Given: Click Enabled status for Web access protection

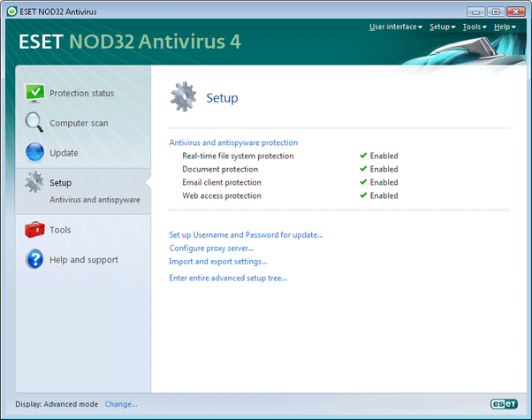Looking at the screenshot, I should pyautogui.click(x=384, y=195).
